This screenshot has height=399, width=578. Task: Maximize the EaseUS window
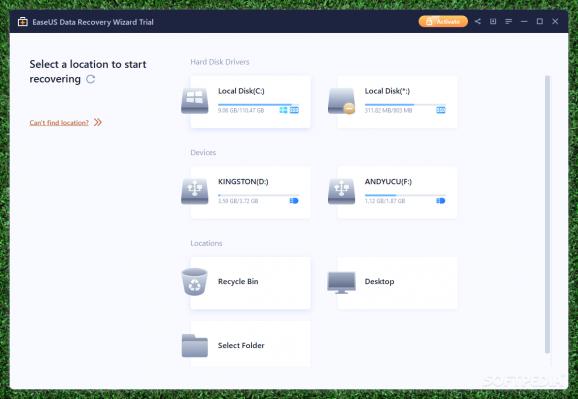(540, 21)
